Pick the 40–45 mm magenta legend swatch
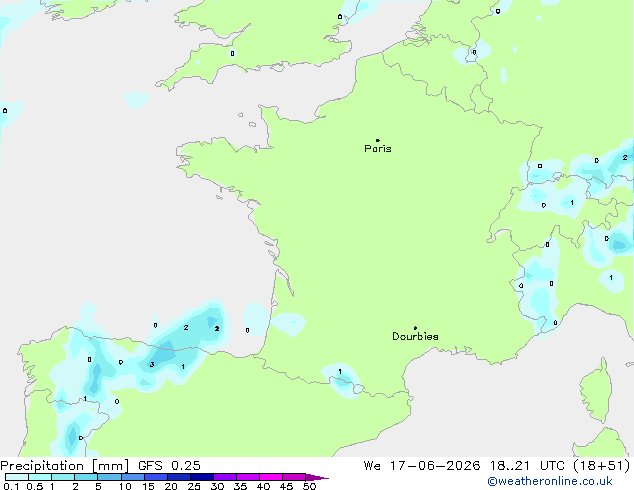This screenshot has height=490, width=634. (x=271, y=477)
